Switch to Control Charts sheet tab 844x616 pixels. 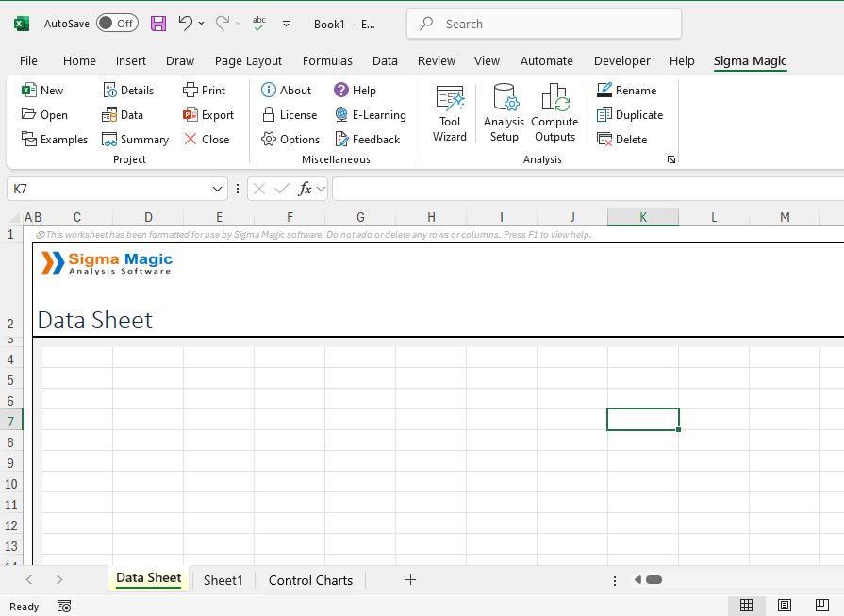click(310, 580)
